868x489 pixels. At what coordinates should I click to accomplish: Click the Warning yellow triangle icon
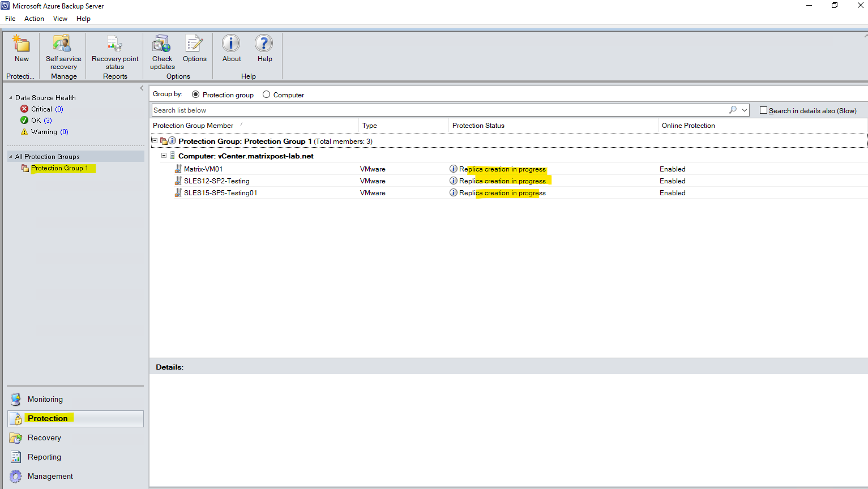tap(24, 132)
